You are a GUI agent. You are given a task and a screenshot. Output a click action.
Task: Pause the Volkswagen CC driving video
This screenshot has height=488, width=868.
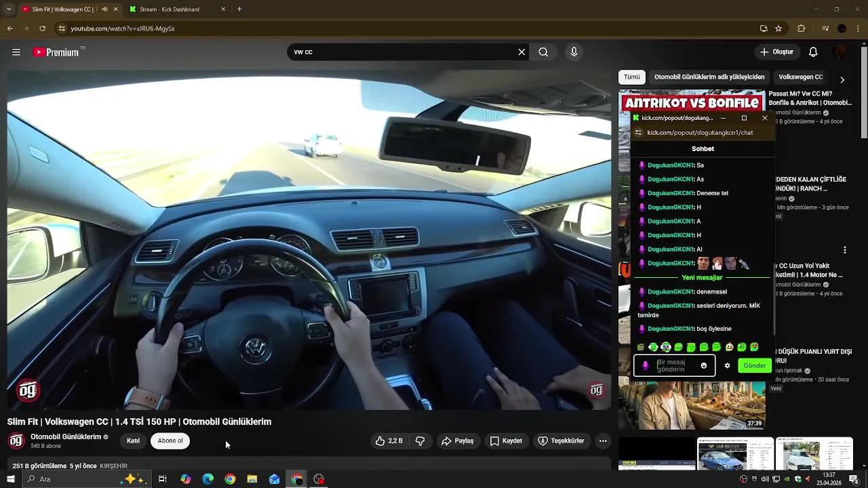[309, 241]
